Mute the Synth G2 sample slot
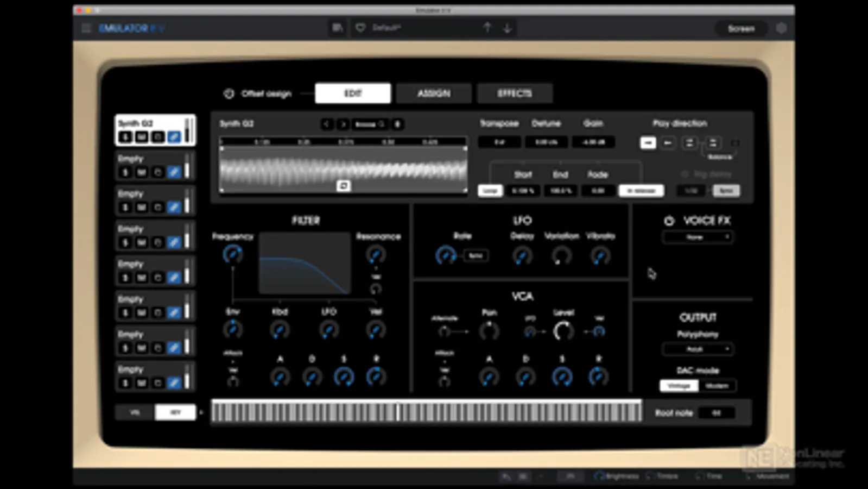The image size is (868, 489). click(142, 137)
